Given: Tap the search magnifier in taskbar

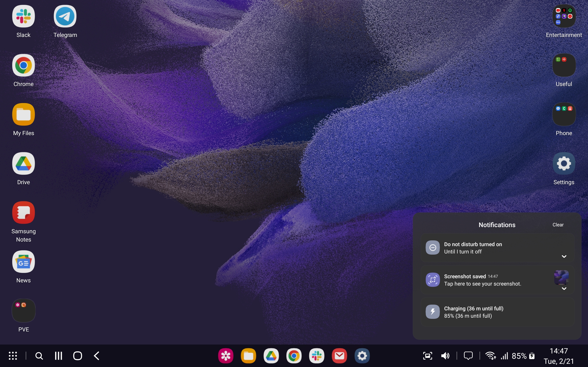Looking at the screenshot, I should 39,356.
